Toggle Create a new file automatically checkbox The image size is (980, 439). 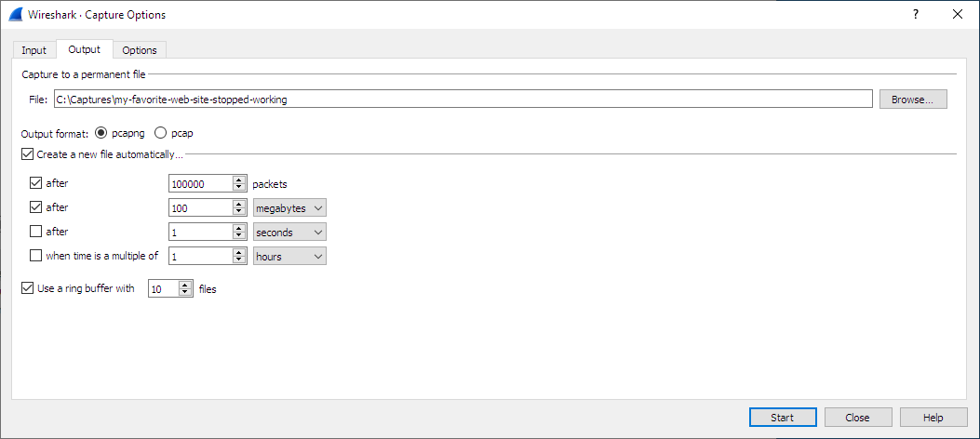point(27,153)
